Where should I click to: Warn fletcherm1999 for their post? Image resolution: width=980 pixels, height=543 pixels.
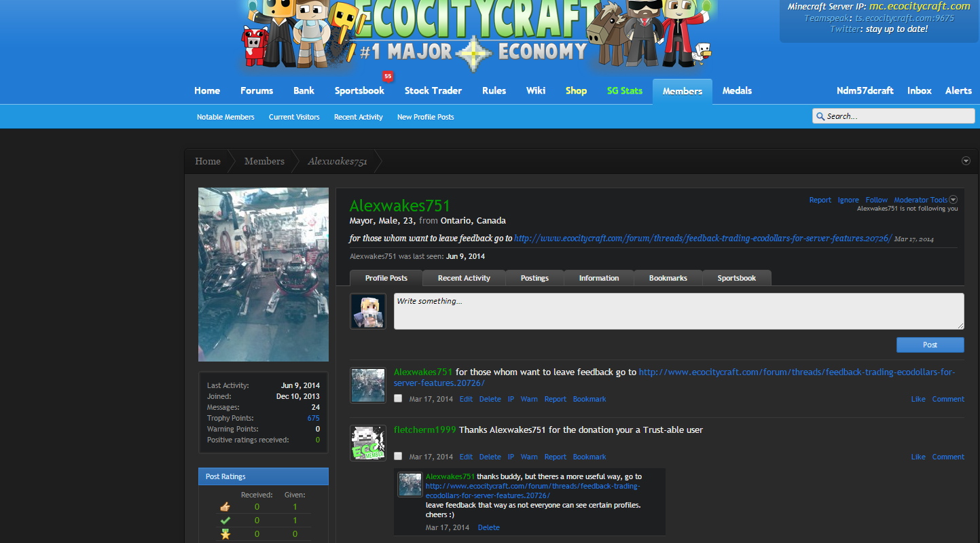tap(529, 457)
